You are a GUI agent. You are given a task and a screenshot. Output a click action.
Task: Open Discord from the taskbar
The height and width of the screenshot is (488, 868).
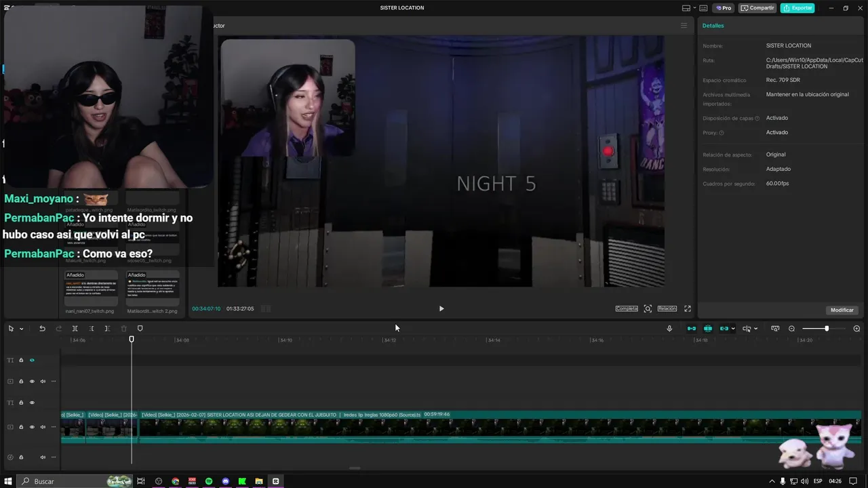click(x=226, y=481)
